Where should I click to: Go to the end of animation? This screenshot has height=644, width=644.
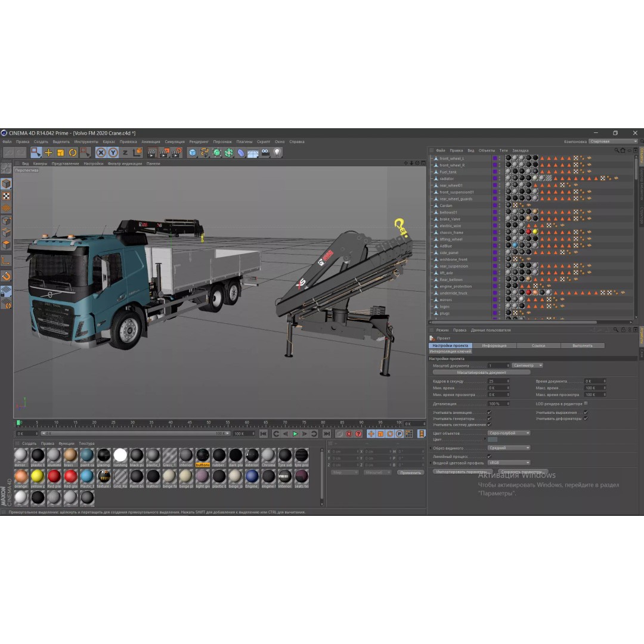tap(327, 434)
